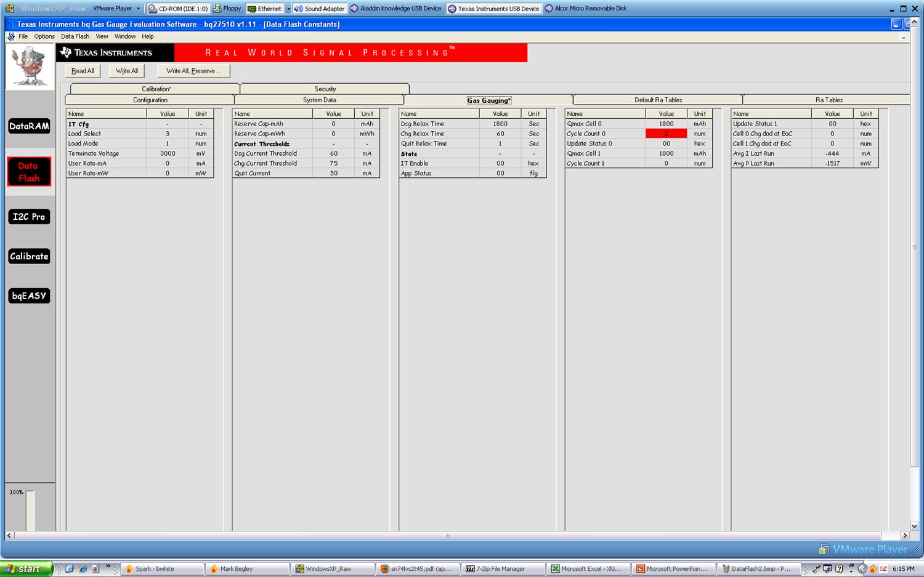Click the Load Select value cell
This screenshot has height=577, width=924.
click(x=168, y=134)
